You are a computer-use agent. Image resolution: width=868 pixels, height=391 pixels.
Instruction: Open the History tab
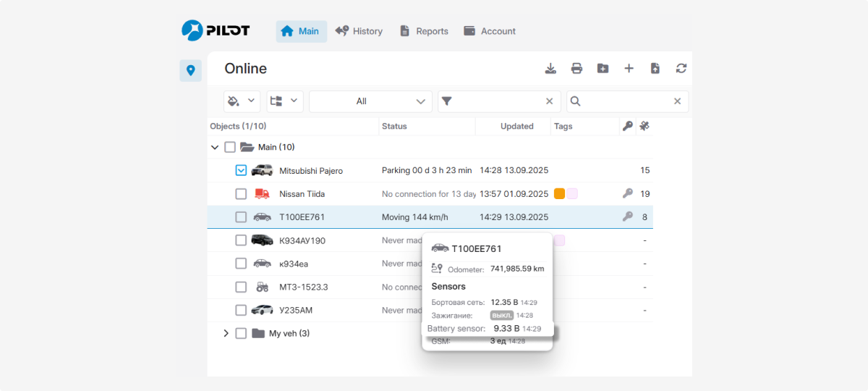359,31
